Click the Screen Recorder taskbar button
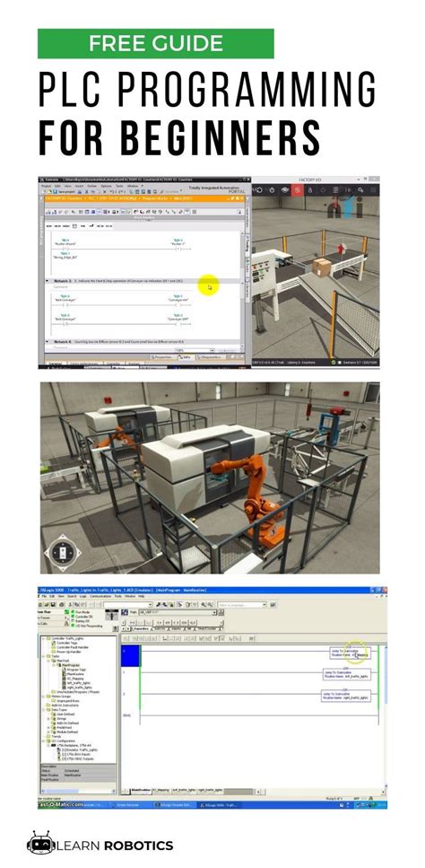Screen dimensions: 425x868 click(126, 803)
